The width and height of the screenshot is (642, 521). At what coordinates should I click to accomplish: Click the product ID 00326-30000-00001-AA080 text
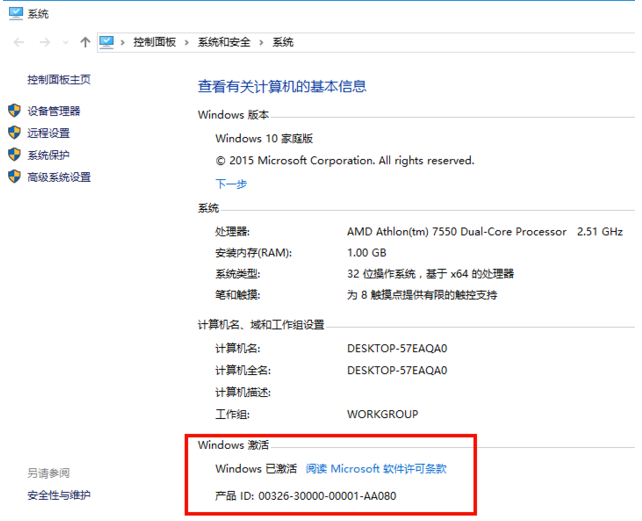(x=327, y=496)
